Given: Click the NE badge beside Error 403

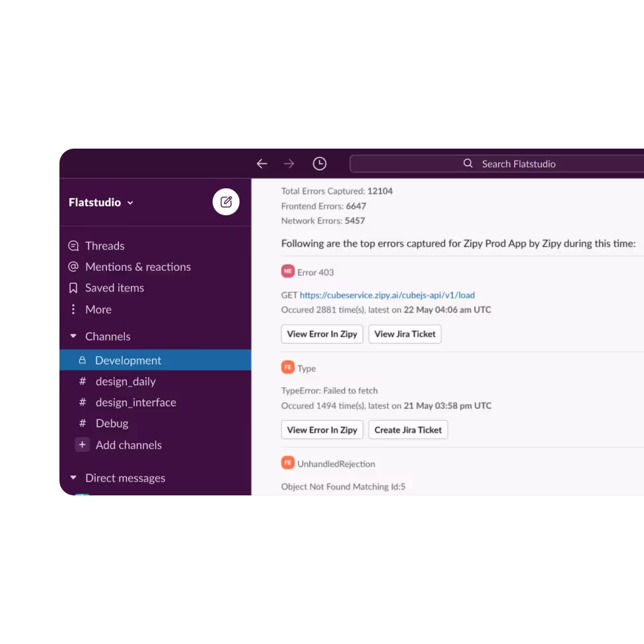Looking at the screenshot, I should [287, 271].
